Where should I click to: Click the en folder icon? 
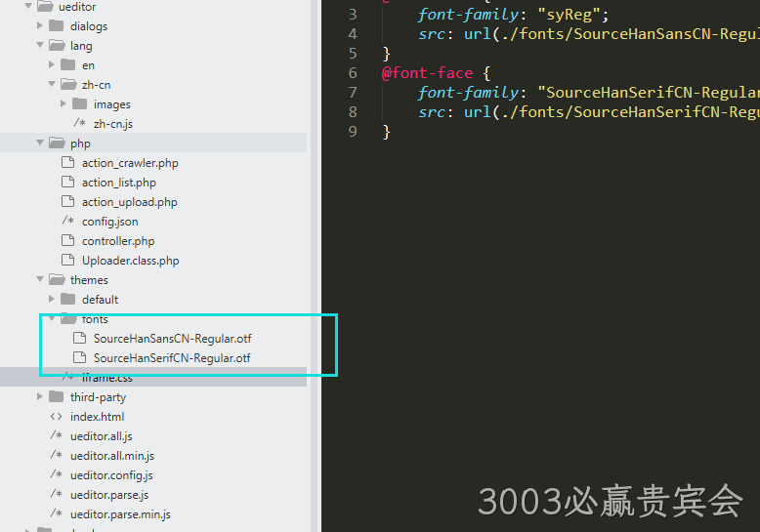pos(68,64)
